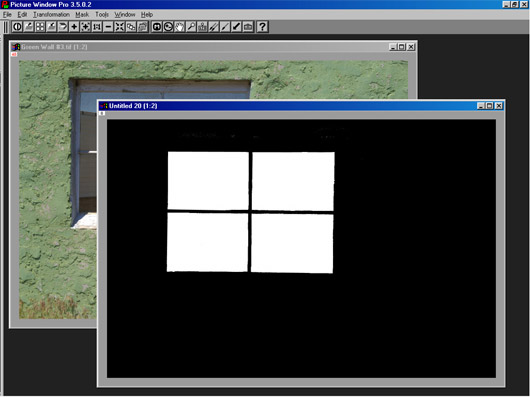Open the mask tool icon
The image size is (530, 397).
[157, 27]
